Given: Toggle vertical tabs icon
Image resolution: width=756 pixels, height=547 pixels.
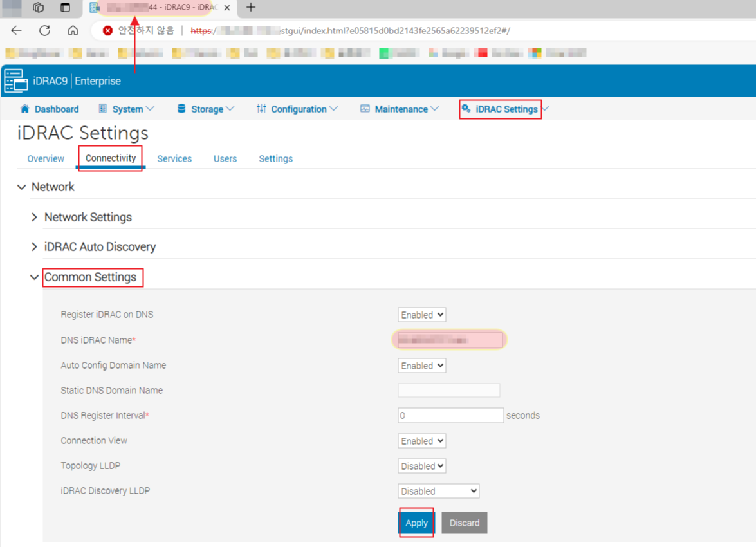Looking at the screenshot, I should point(65,7).
